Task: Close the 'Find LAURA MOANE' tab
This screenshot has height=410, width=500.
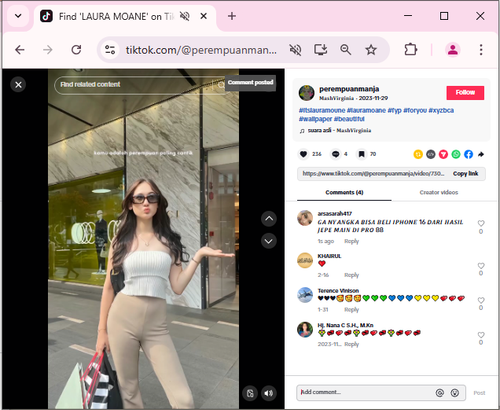Action: click(x=204, y=16)
